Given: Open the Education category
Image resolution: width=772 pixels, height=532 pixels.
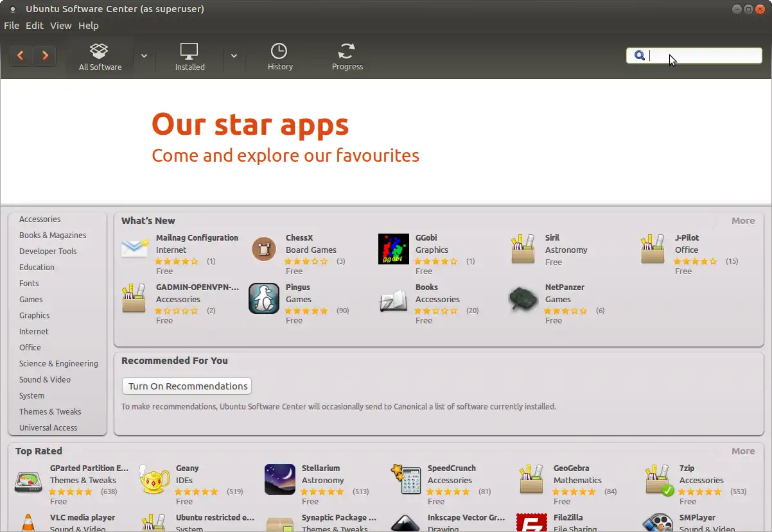Looking at the screenshot, I should click(37, 268).
